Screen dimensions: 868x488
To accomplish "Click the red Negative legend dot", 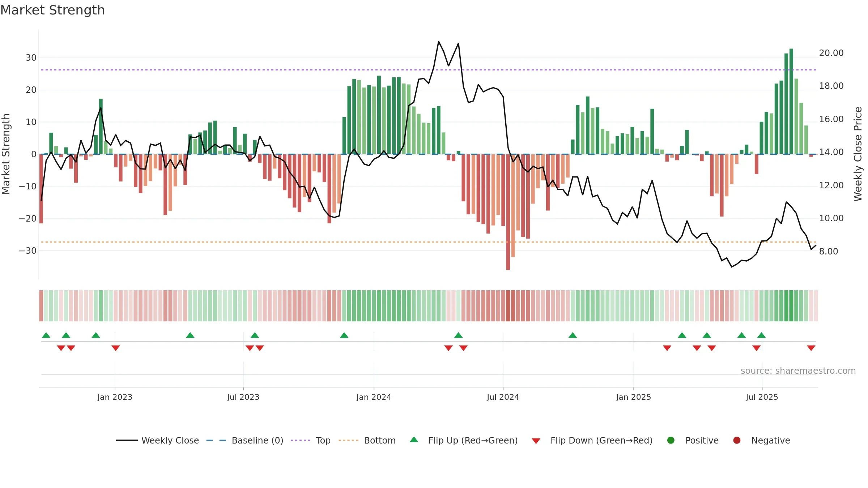I will pos(737,440).
